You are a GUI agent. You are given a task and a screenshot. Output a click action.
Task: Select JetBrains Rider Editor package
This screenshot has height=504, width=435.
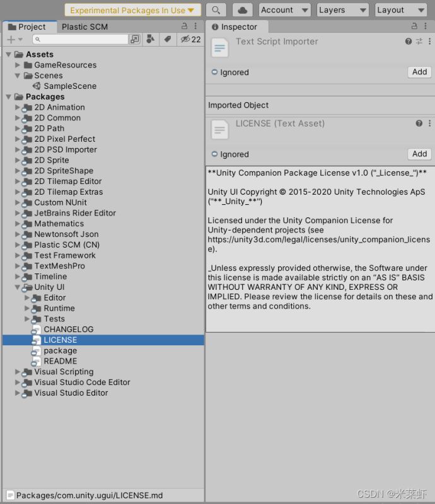point(75,213)
